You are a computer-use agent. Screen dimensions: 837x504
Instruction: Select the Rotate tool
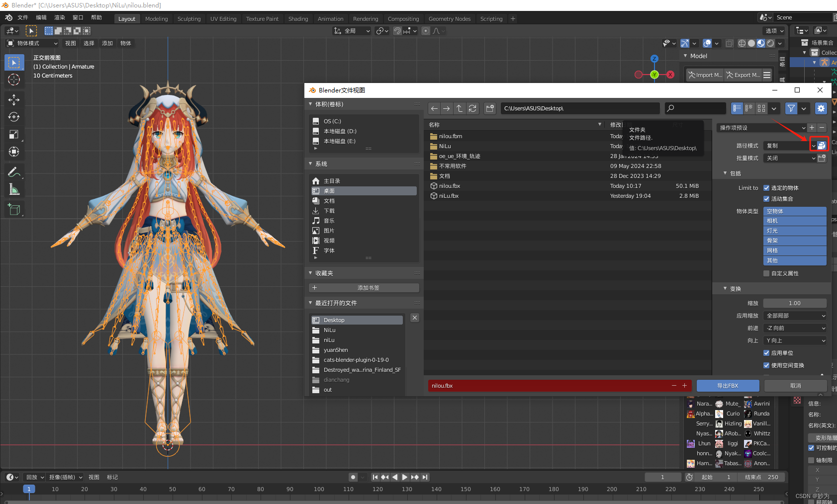tap(14, 117)
